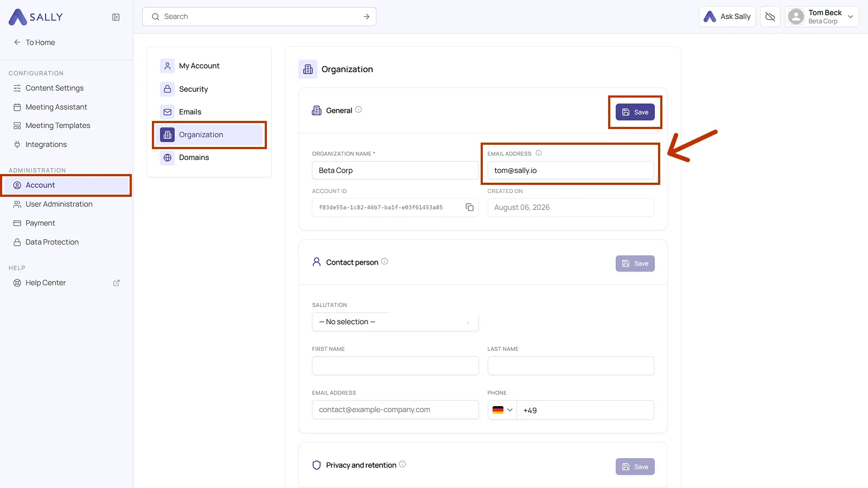The image size is (868, 488).
Task: Select Account in Administration
Action: (x=66, y=185)
